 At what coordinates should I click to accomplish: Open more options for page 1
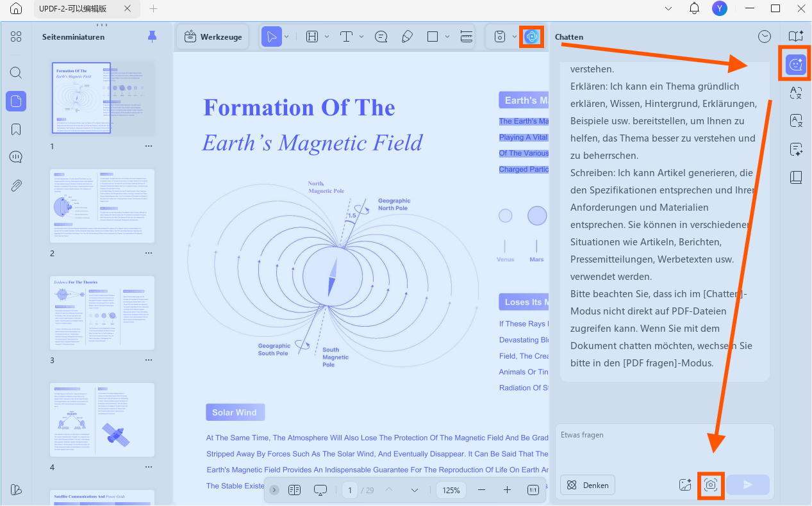click(x=149, y=146)
